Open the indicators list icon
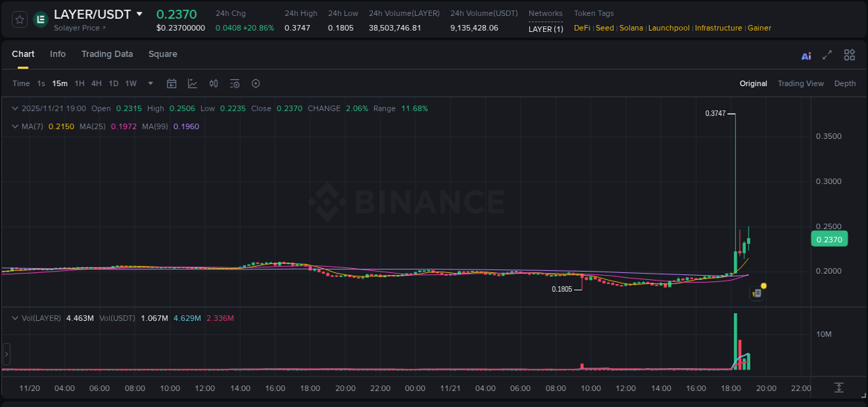 click(x=234, y=83)
